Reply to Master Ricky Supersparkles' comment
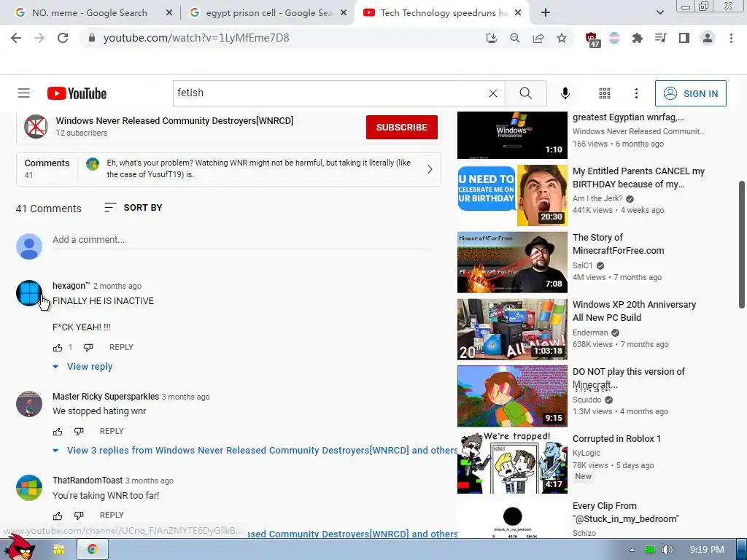Image resolution: width=747 pixels, height=560 pixels. [112, 432]
